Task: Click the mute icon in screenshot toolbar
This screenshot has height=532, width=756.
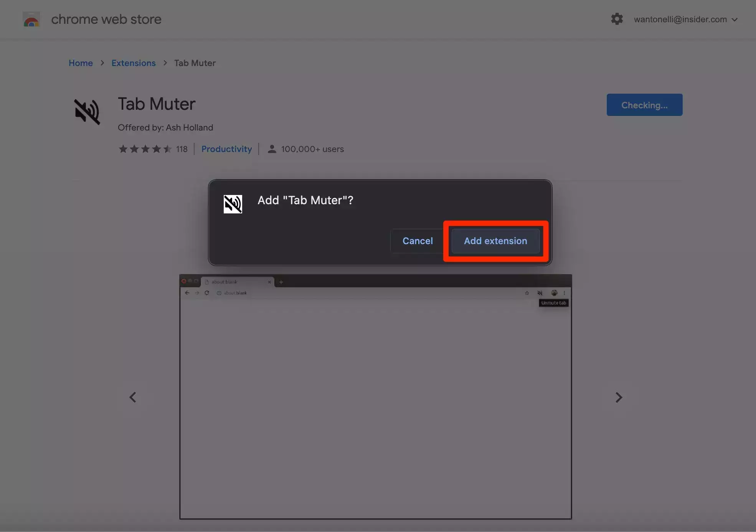Action: point(540,293)
